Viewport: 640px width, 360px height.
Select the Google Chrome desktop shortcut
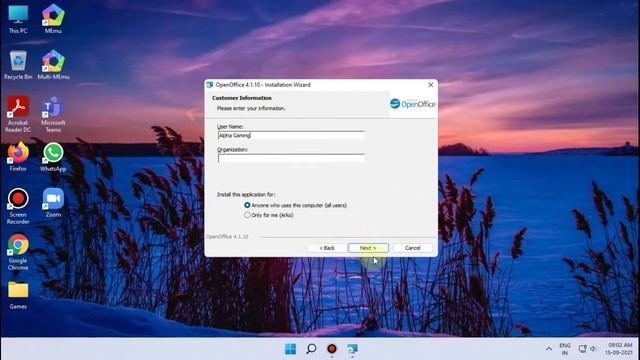click(18, 252)
